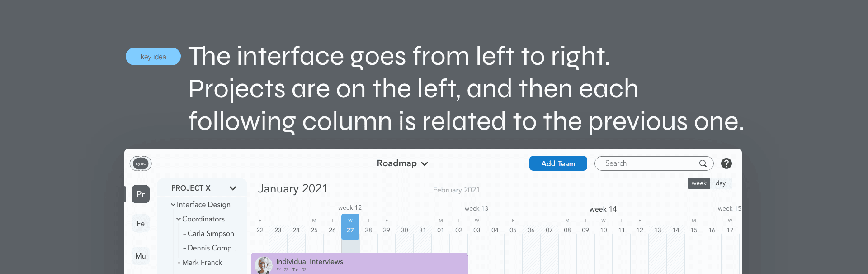This screenshot has width=868, height=274.
Task: Click the avatar on Individual Interviews
Action: [x=264, y=265]
